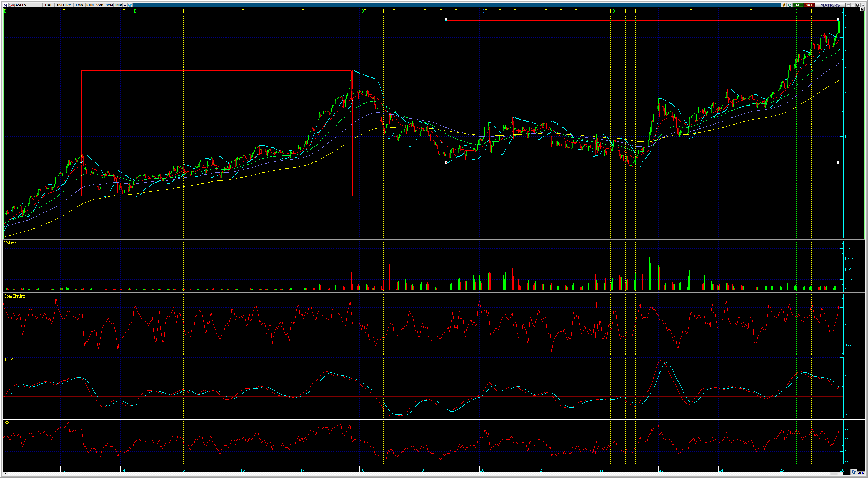Open the chart indicators icon beside ASELS

(12, 5)
